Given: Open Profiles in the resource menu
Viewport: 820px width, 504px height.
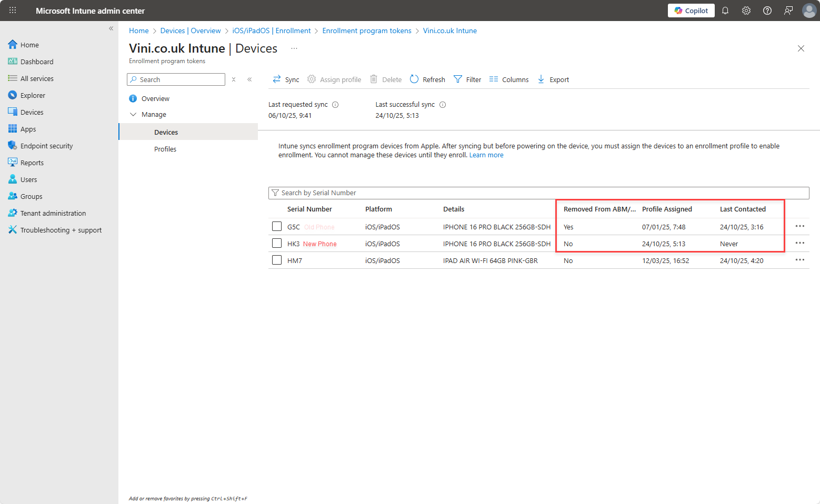Looking at the screenshot, I should (x=165, y=149).
